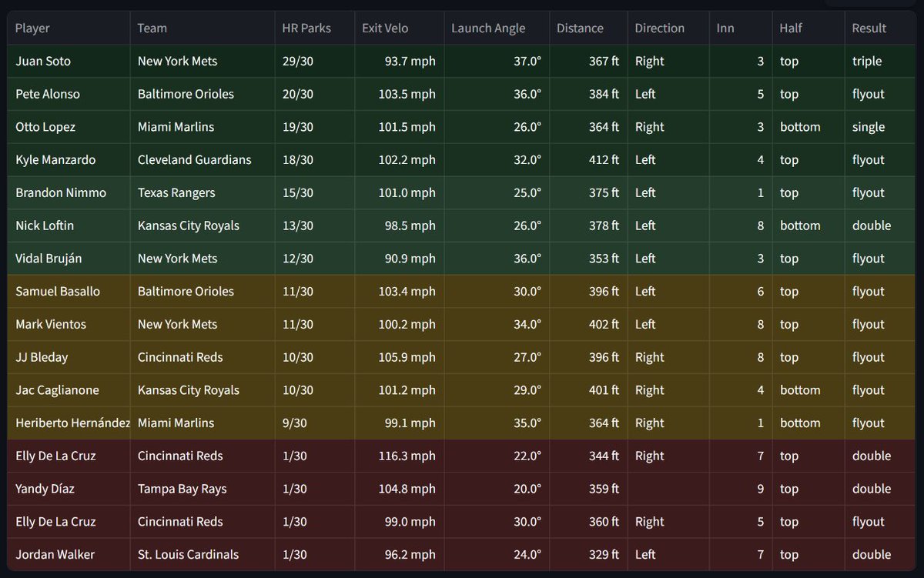The height and width of the screenshot is (578, 924).
Task: Click the 104.8 mph exit velocity cell
Action: tap(399, 489)
